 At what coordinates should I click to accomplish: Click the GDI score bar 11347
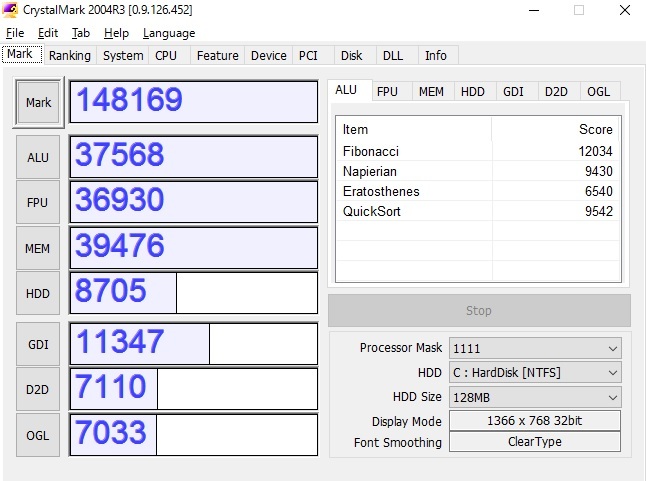(194, 344)
